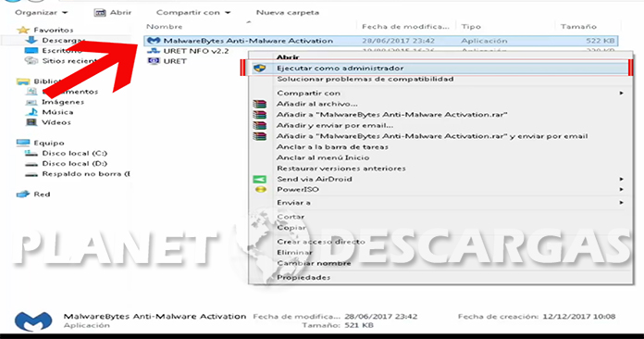The height and width of the screenshot is (339, 644).
Task: Click the Nueva carpeta button
Action: tap(288, 13)
